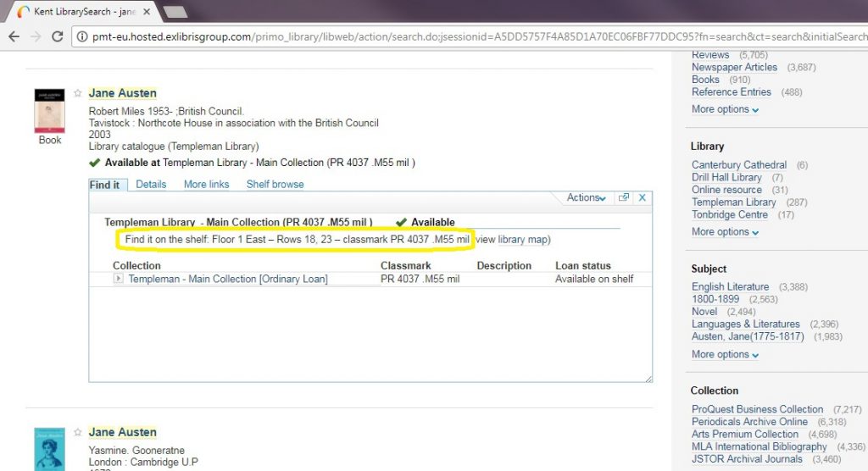The height and width of the screenshot is (471, 868).
Task: Open the Find it panel in a new window
Action: [x=624, y=197]
